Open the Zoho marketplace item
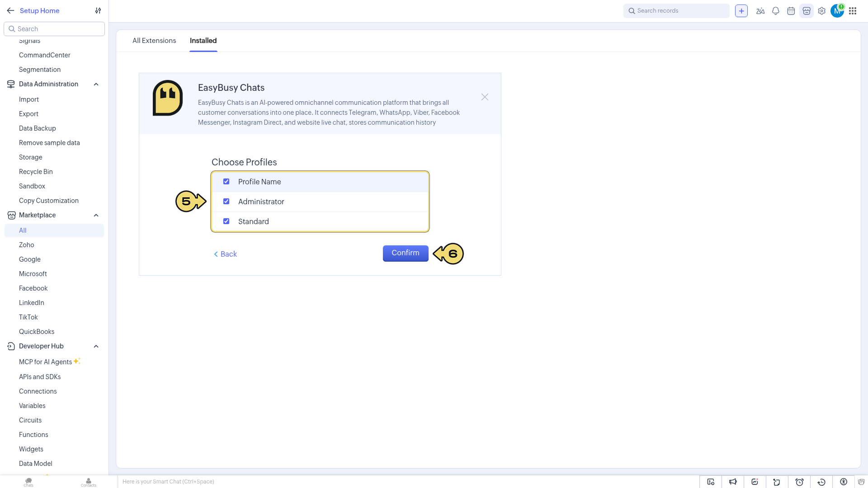Screen dimensions: 868x488 point(27,245)
